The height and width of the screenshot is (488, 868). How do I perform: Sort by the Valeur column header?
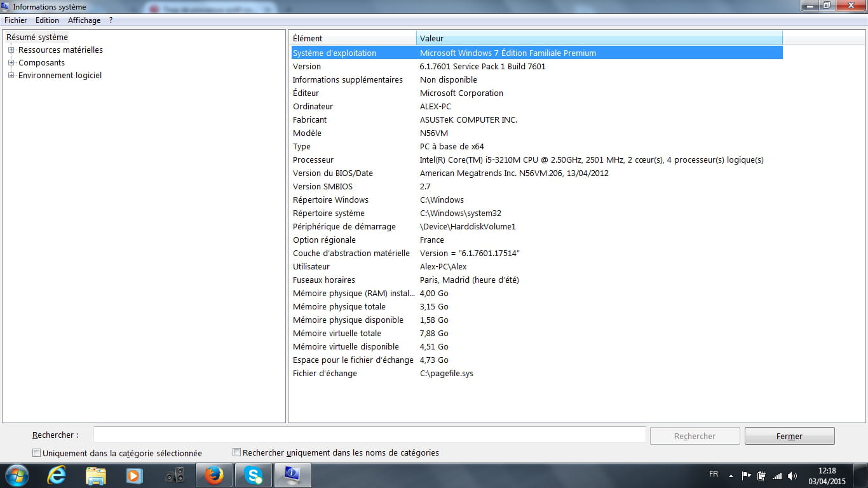(599, 38)
